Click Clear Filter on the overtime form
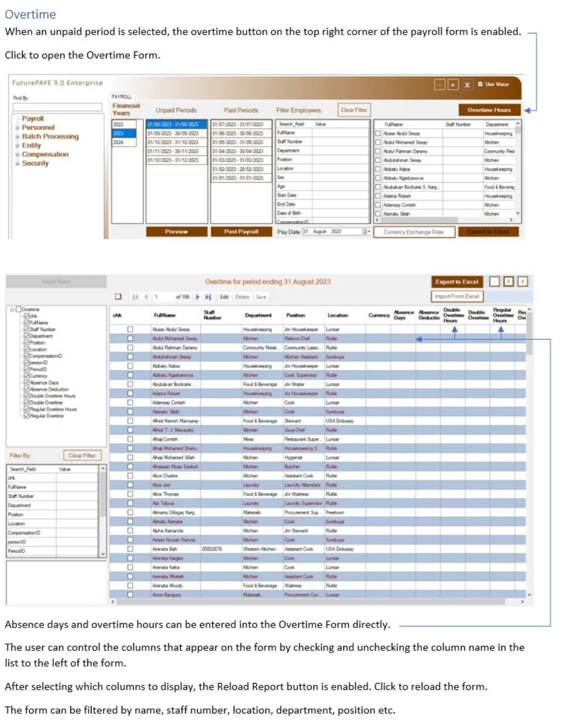 (x=82, y=455)
